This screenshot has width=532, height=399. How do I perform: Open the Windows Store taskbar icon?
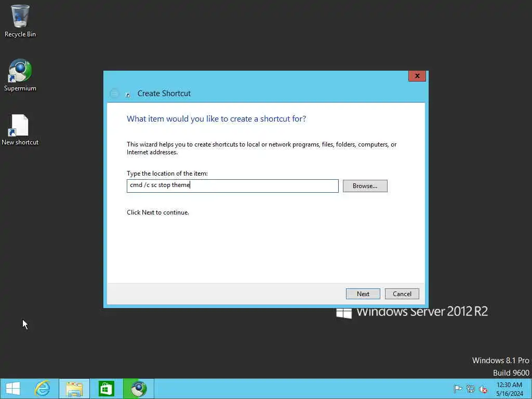(x=106, y=389)
